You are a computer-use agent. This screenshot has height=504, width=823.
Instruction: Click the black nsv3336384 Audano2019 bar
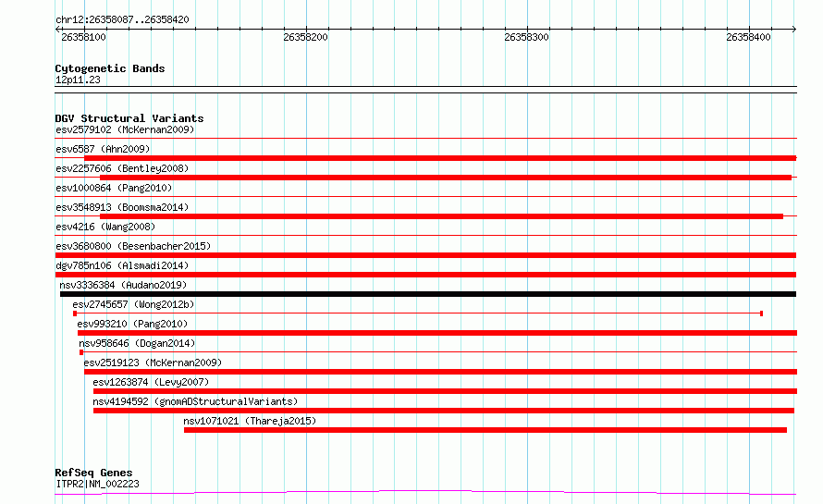(x=428, y=294)
